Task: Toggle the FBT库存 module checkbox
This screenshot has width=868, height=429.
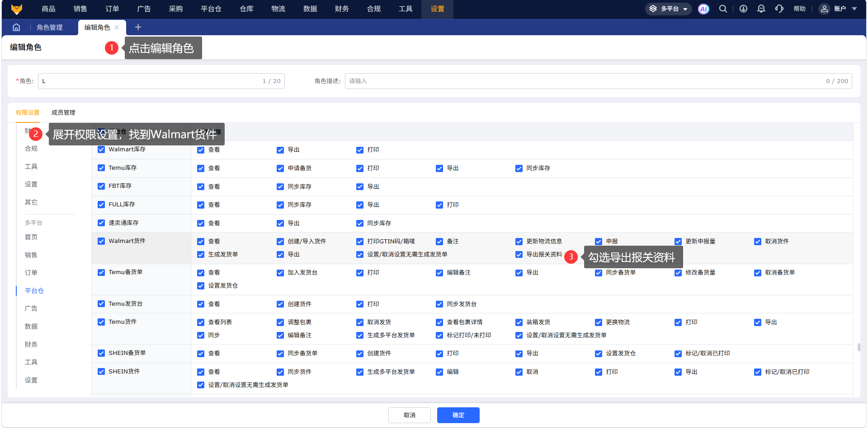Action: click(x=101, y=186)
